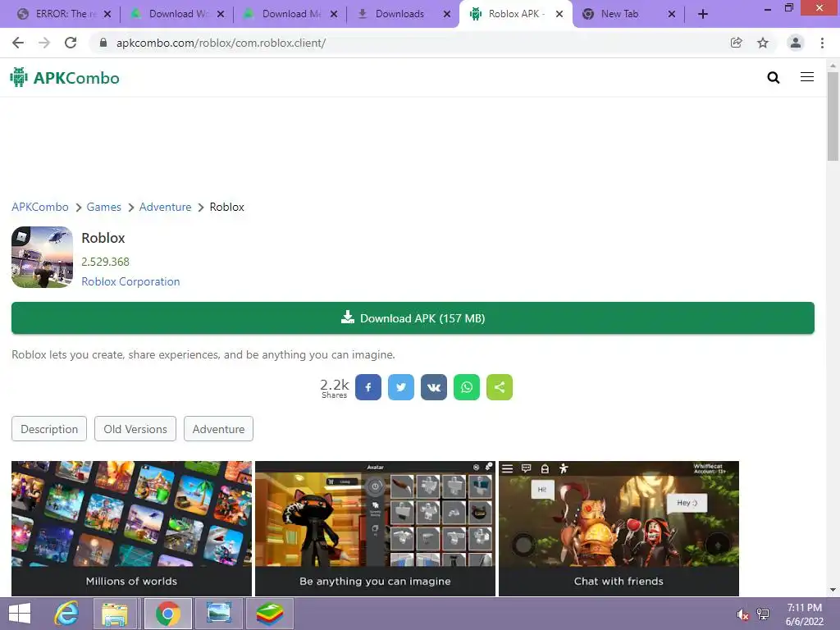Open the APKCombo hamburger menu
Viewport: 840px width, 630px height.
coord(807,77)
